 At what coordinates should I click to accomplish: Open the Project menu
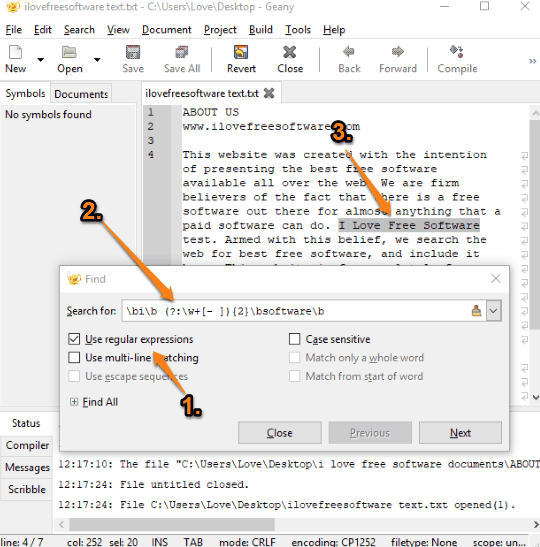(x=220, y=30)
